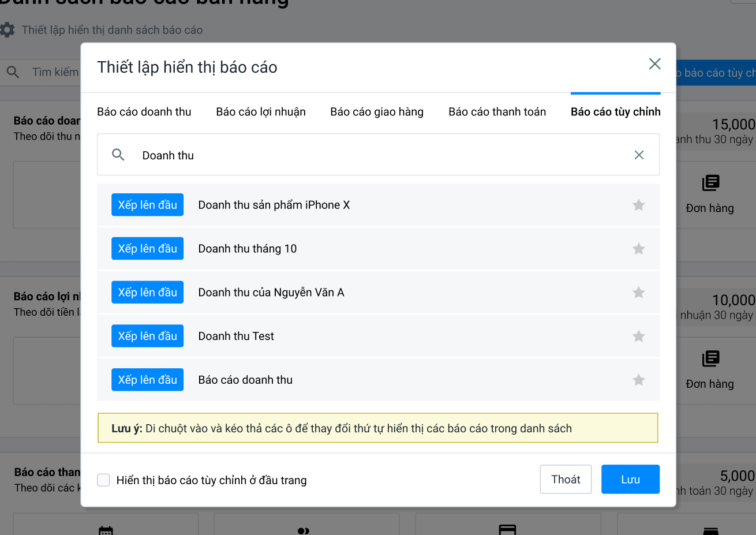Star the Doanh thu sản phẩm iPhone X report
The height and width of the screenshot is (535, 756).
[638, 205]
